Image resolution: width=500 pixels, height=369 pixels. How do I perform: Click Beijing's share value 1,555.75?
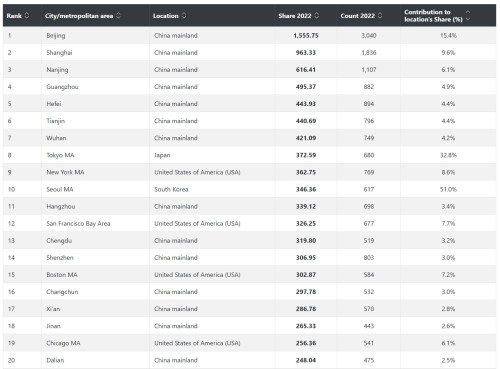tap(306, 36)
